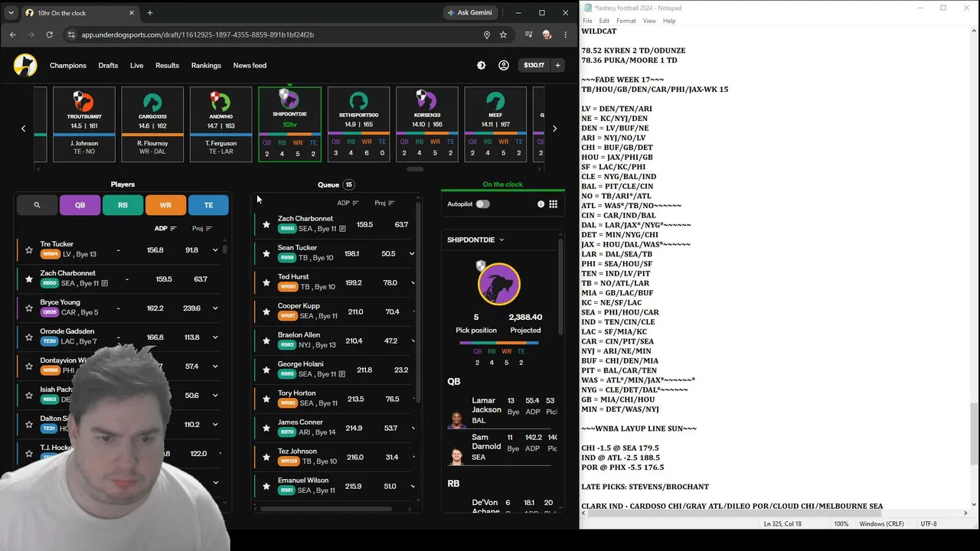Click the $130.17 balance button

tap(534, 65)
